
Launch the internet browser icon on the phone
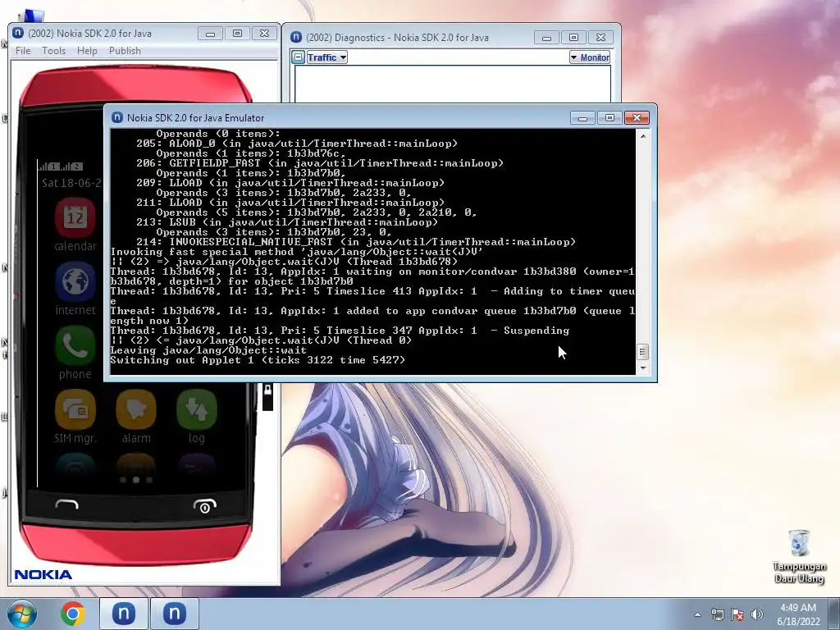click(x=75, y=282)
